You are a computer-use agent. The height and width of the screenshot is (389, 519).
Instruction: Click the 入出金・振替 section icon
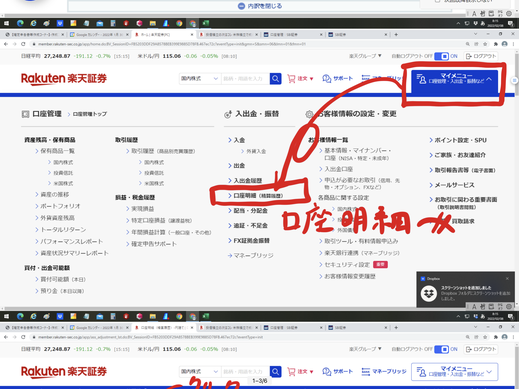tap(228, 114)
